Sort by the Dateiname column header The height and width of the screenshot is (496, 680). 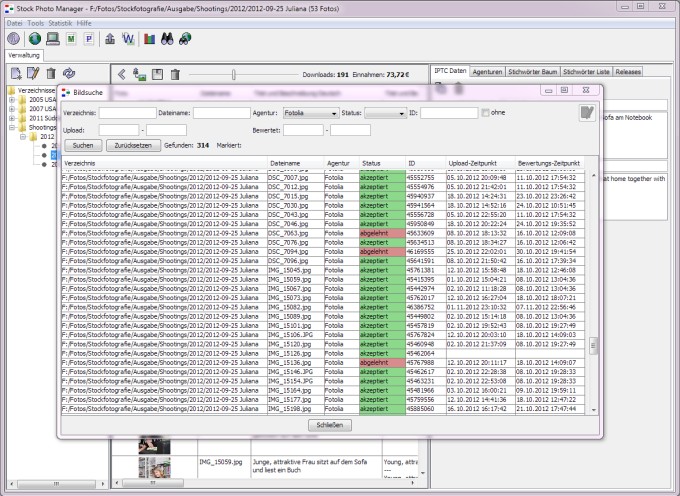296,163
